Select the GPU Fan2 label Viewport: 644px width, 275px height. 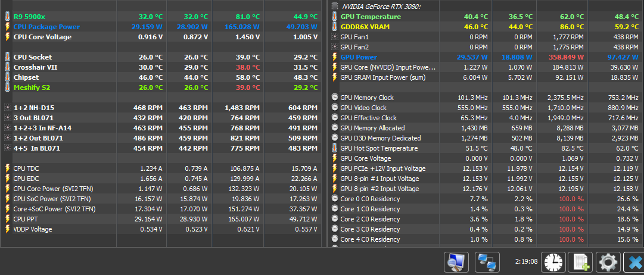tap(355, 47)
